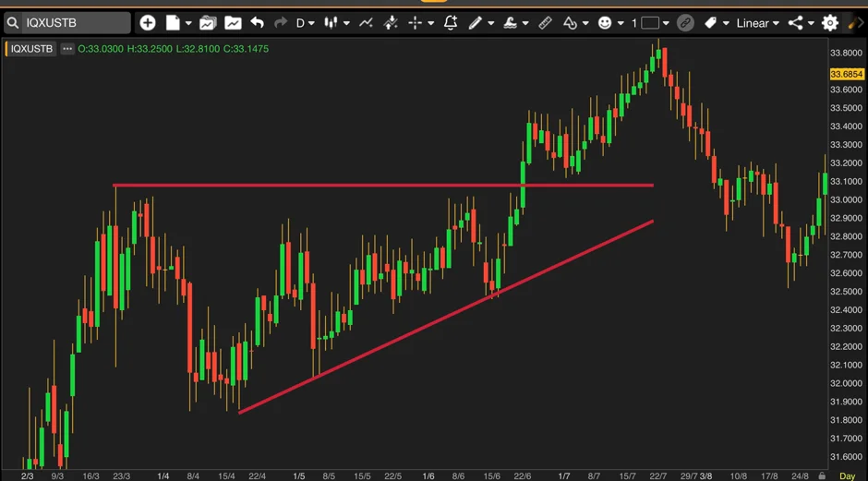
Task: Open the single chart folder icon
Action: 233,23
